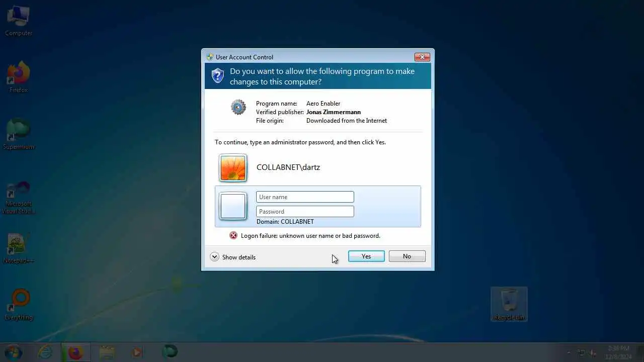Switch to Firefox in the taskbar
644x362 pixels.
click(x=76, y=352)
